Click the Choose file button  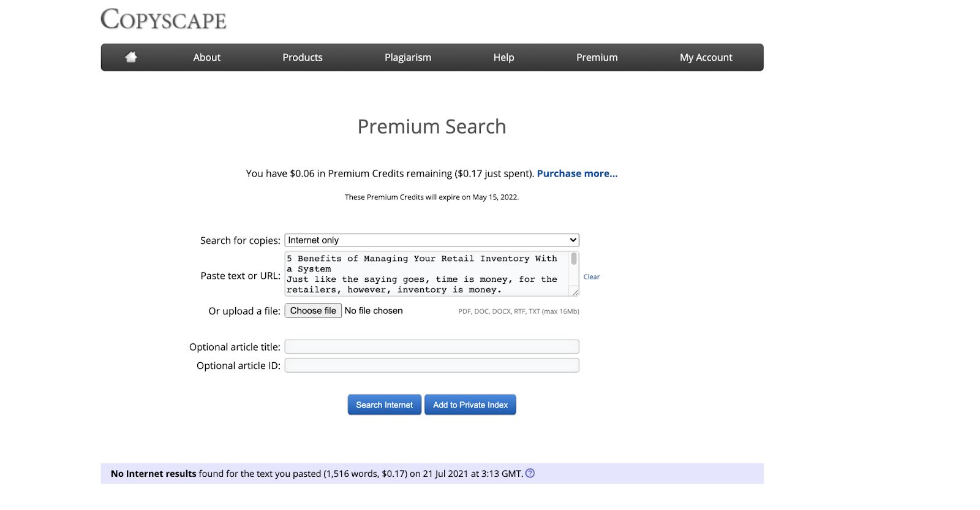pos(313,311)
